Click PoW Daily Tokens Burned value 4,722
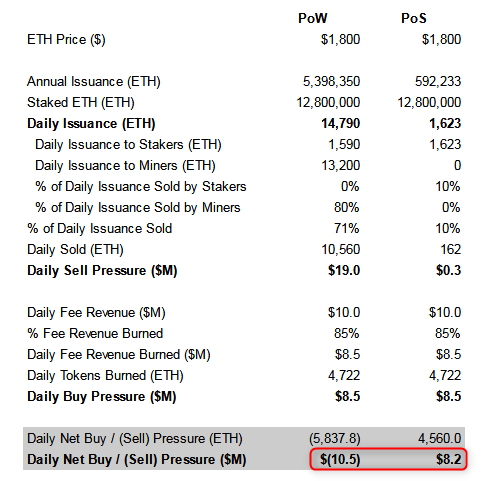The image size is (482, 481). coord(344,376)
